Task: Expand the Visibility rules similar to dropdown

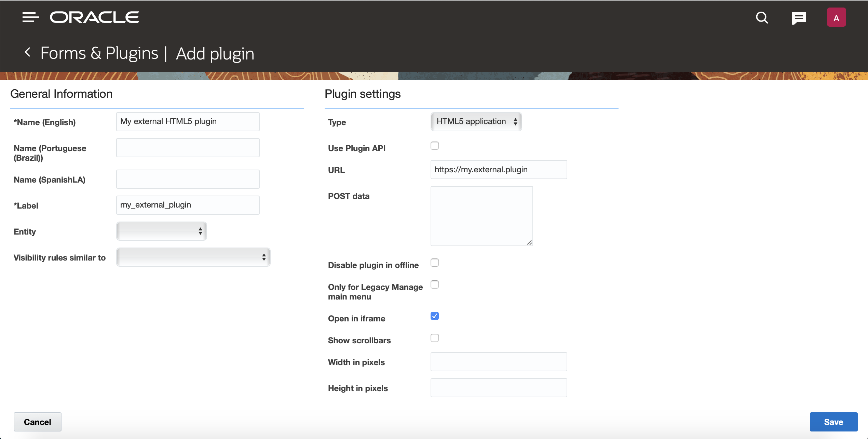Action: (x=193, y=257)
